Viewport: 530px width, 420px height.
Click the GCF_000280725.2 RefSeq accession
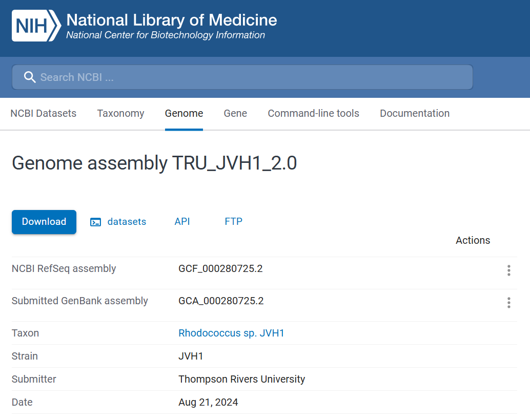point(220,268)
